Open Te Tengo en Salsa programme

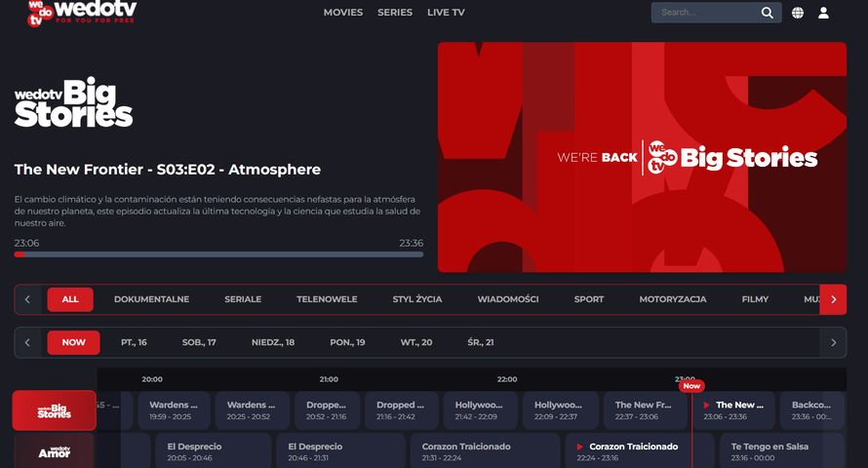pos(781,450)
